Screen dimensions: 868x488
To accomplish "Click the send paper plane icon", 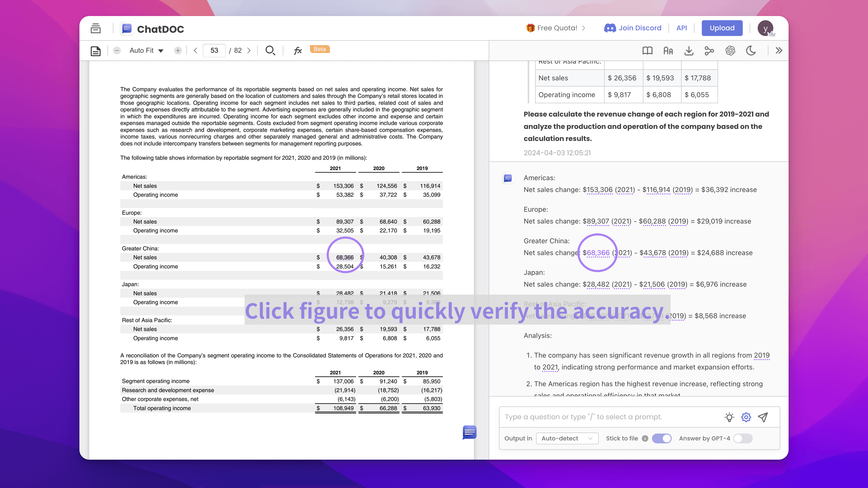I will pos(763,417).
